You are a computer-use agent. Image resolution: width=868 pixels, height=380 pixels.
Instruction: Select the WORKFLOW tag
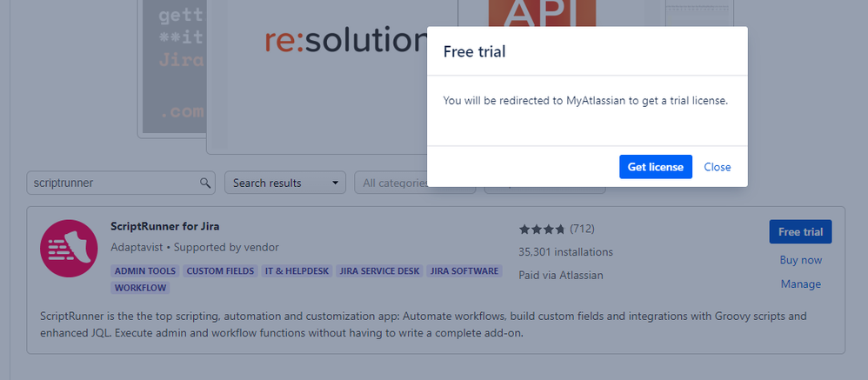[x=140, y=288]
